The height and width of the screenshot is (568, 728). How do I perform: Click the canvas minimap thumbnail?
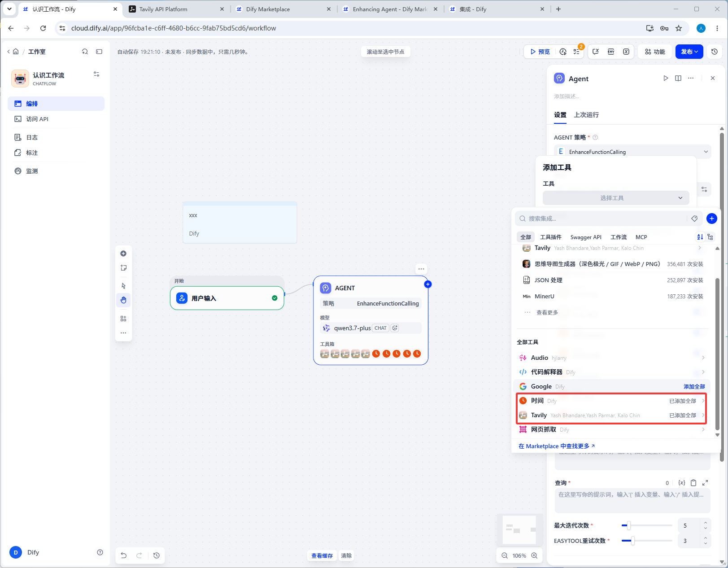pyautogui.click(x=519, y=530)
